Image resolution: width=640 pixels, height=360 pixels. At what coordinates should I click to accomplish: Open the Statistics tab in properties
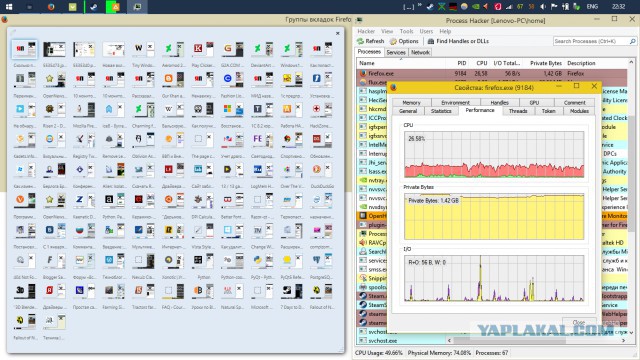(x=441, y=111)
